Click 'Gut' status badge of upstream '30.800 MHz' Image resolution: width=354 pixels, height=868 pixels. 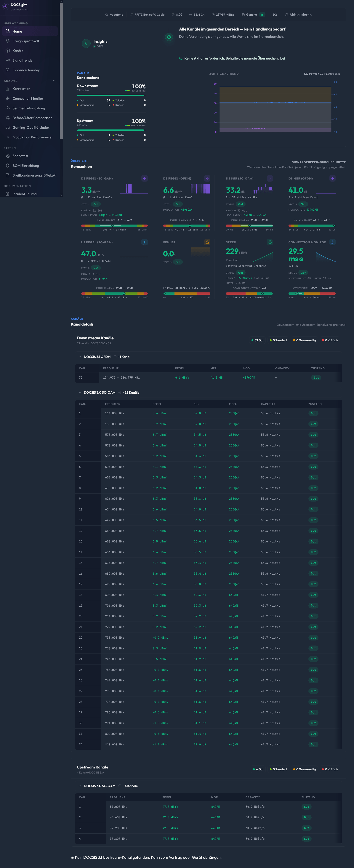(x=306, y=839)
